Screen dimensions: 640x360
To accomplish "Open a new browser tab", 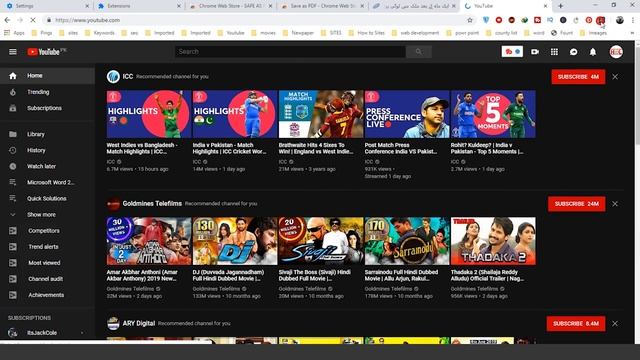I will click(560, 6).
